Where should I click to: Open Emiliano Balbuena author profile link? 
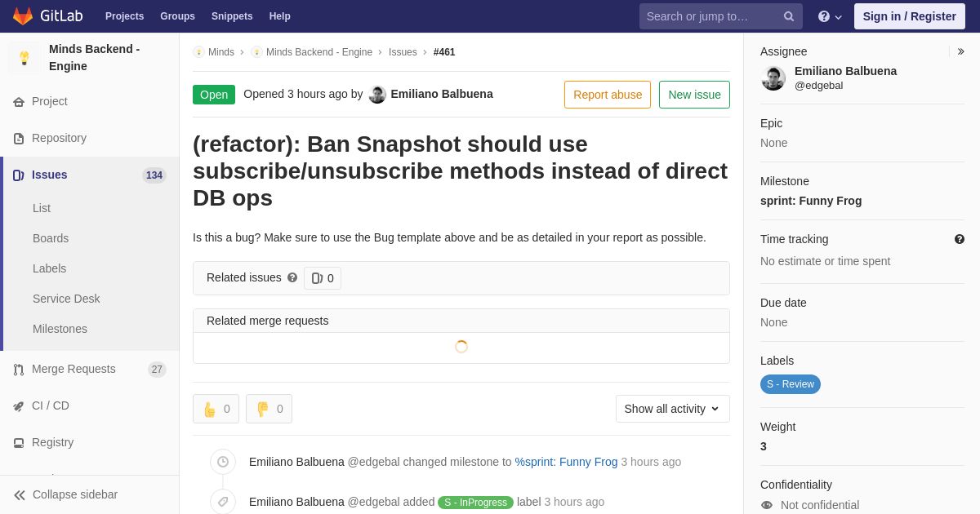[x=442, y=94]
